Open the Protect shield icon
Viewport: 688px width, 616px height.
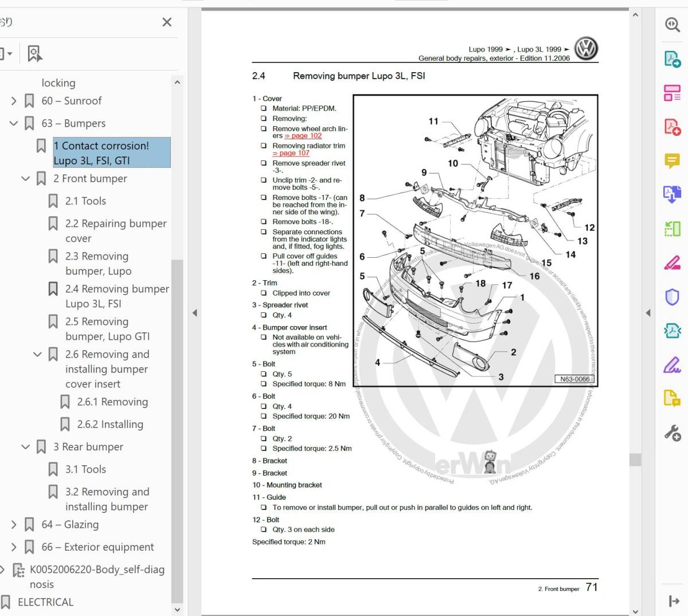[x=672, y=297]
